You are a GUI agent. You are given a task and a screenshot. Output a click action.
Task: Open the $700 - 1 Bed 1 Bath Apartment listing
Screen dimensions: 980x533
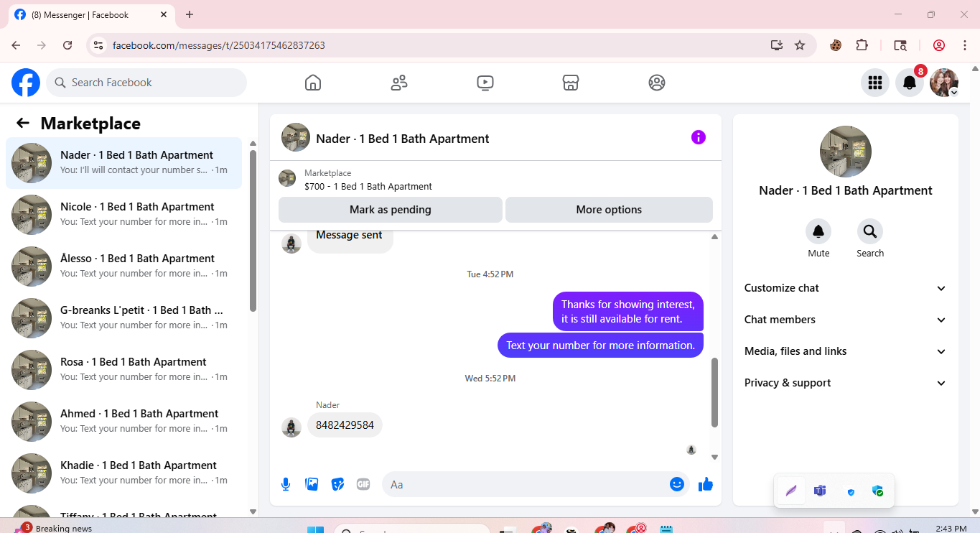click(368, 186)
